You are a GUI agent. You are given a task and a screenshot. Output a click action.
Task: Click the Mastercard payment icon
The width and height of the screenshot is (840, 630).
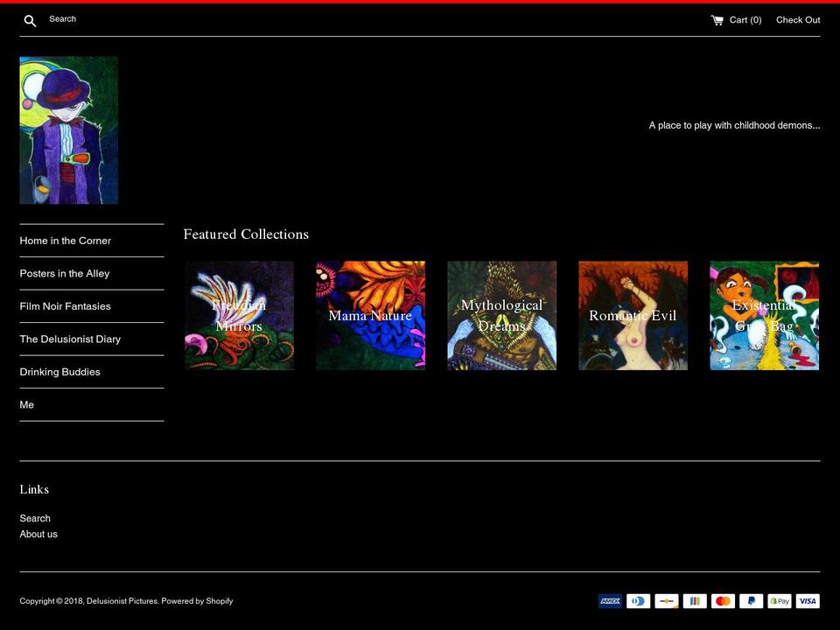point(724,601)
